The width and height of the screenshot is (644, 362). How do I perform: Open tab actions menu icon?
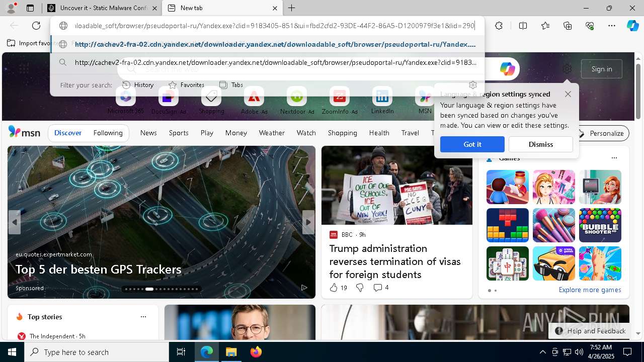click(x=30, y=8)
